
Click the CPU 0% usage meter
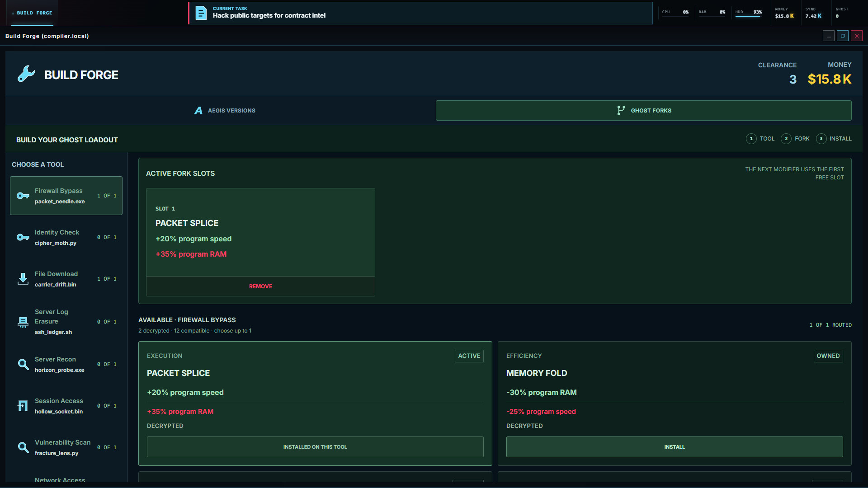click(675, 13)
